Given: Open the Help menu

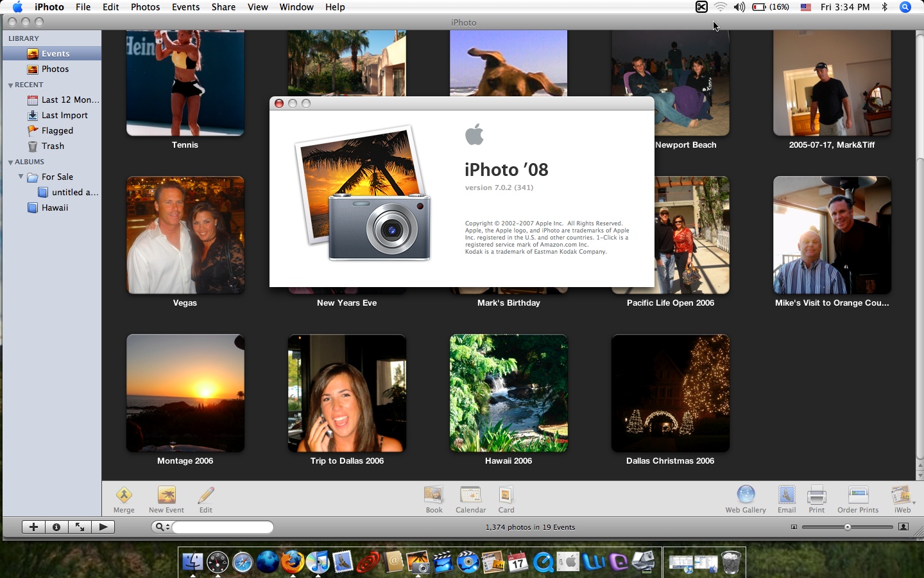Looking at the screenshot, I should coord(335,7).
